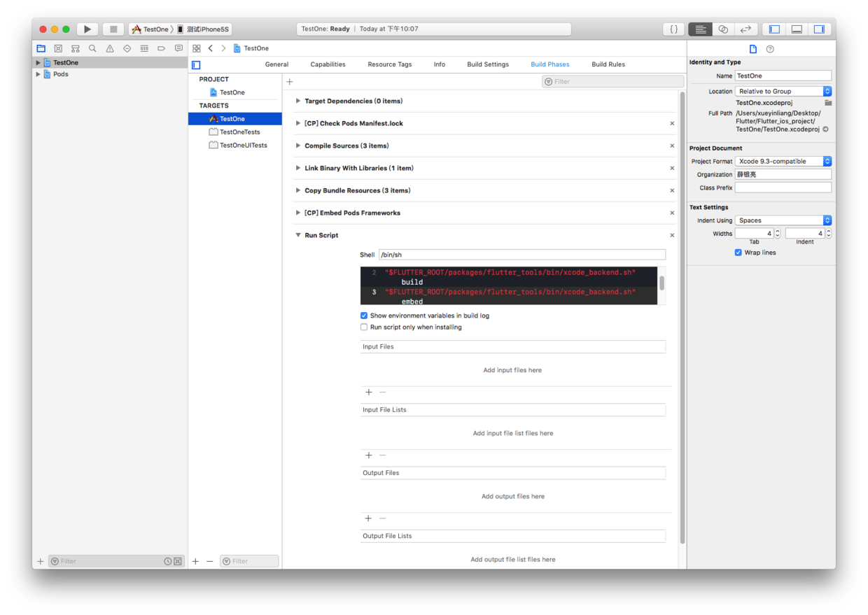
Task: Open the Indent Using dropdown
Action: pos(783,220)
